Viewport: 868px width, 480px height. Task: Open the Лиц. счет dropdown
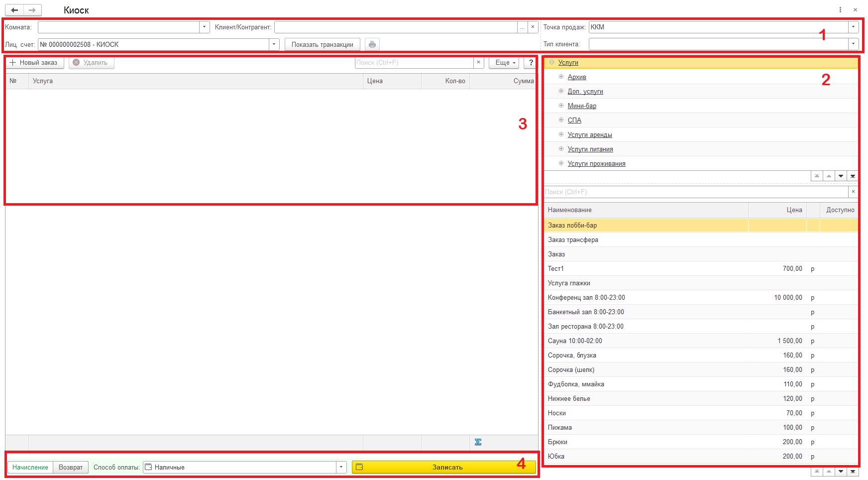point(274,44)
